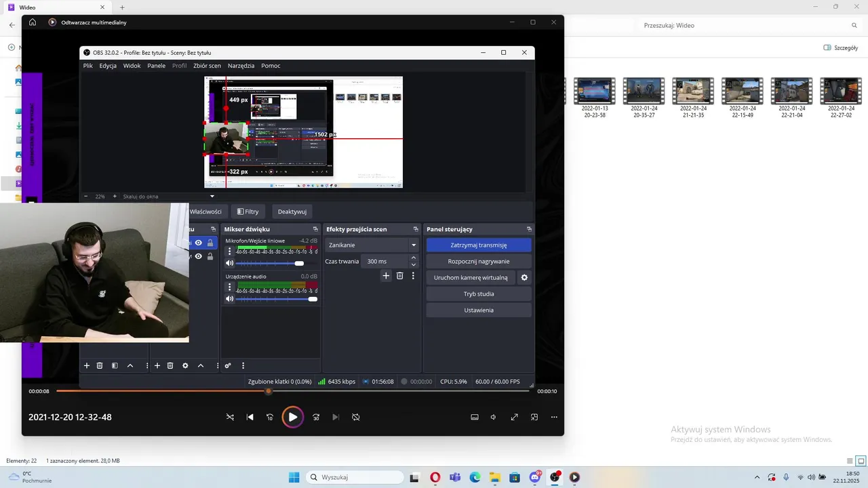
Task: Open the OBS Zbiór scen menu
Action: (x=207, y=66)
